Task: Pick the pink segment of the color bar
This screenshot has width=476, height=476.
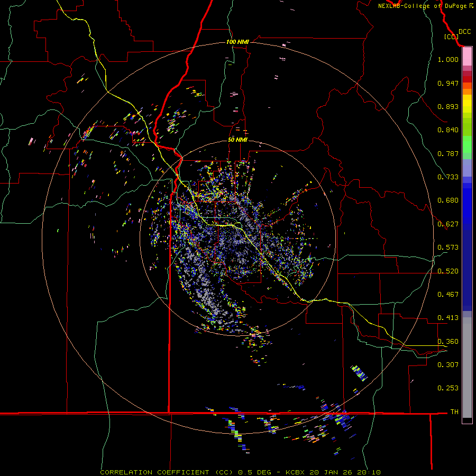Action: tap(467, 57)
